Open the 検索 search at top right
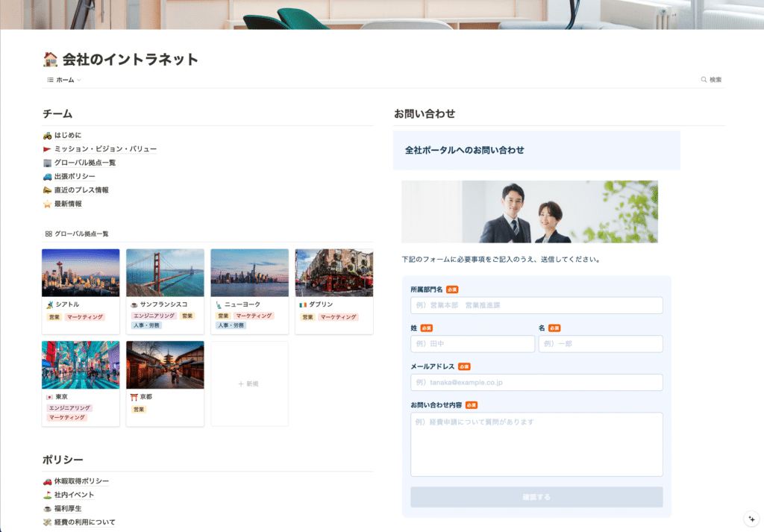This screenshot has height=532, width=764. point(712,78)
